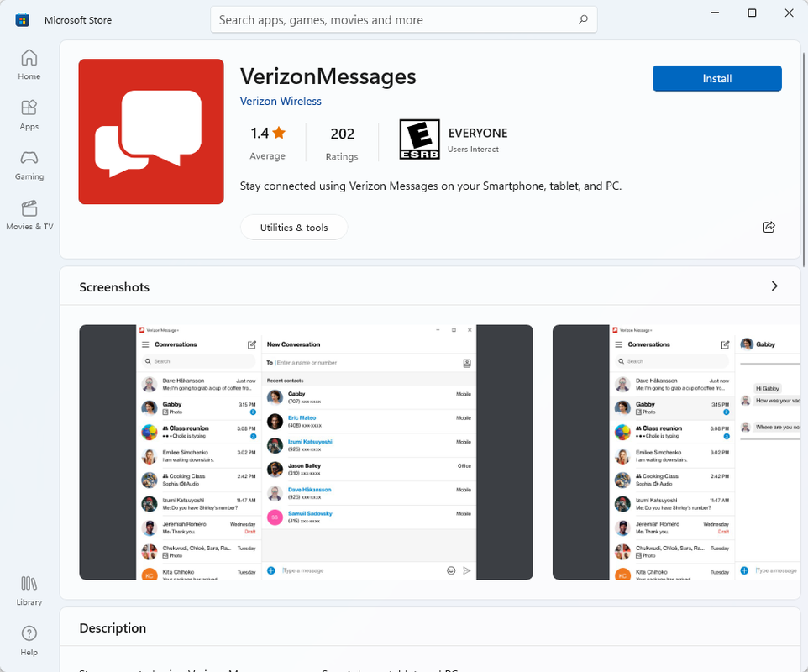
Task: Click the orange rating star
Action: point(279,133)
